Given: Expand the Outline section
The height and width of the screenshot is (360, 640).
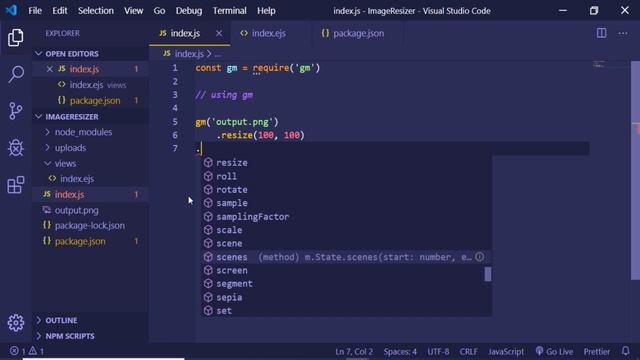Looking at the screenshot, I should click(90, 320).
